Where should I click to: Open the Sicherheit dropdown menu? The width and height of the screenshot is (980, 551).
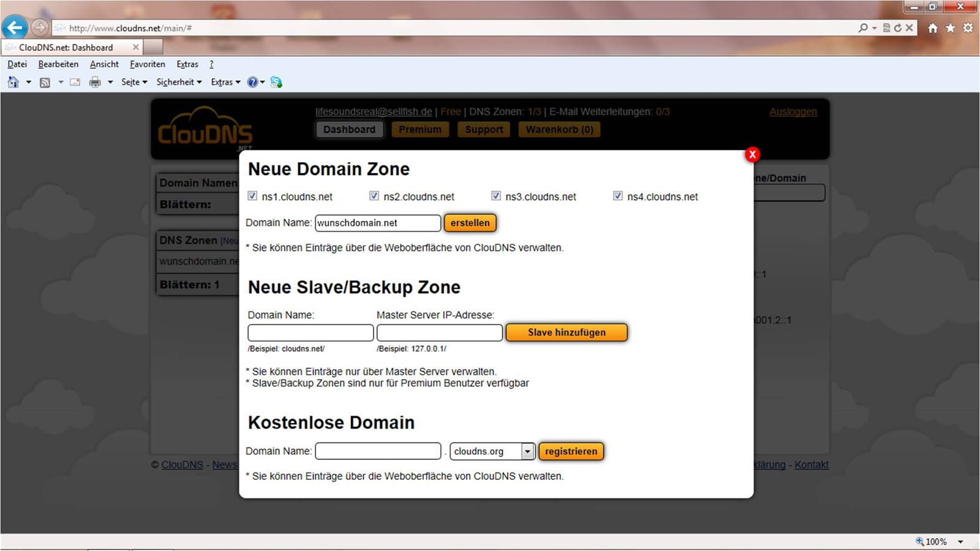(x=179, y=82)
